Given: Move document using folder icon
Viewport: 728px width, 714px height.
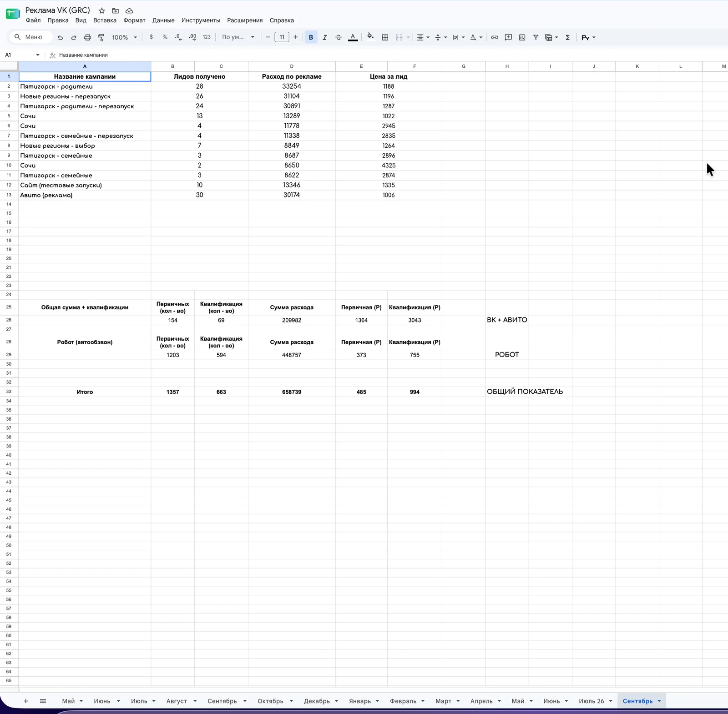Looking at the screenshot, I should [x=116, y=10].
